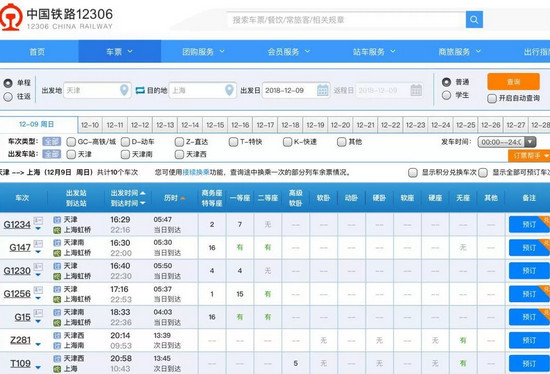Image resolution: width=550 pixels, height=374 pixels.
Task: Click origin station icon for Z281 天津西
Action: point(57,335)
